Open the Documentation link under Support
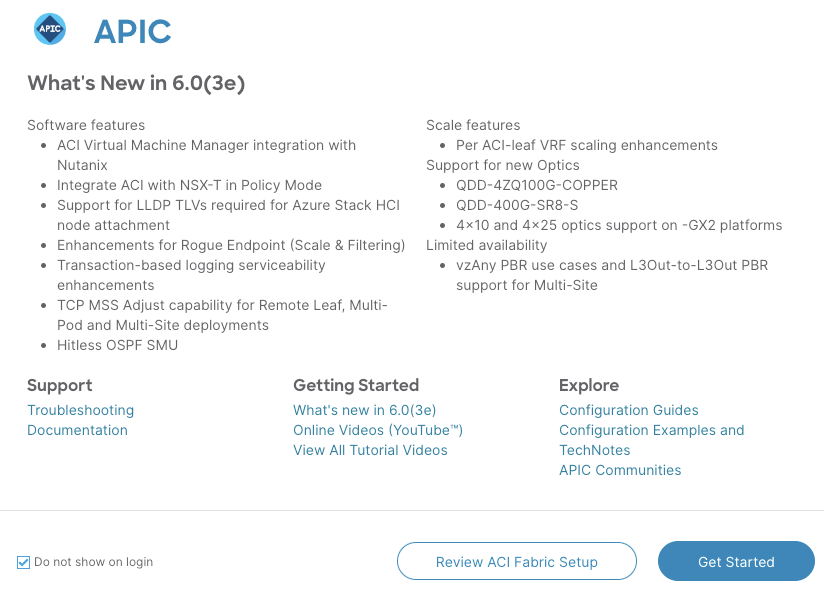 tap(77, 430)
